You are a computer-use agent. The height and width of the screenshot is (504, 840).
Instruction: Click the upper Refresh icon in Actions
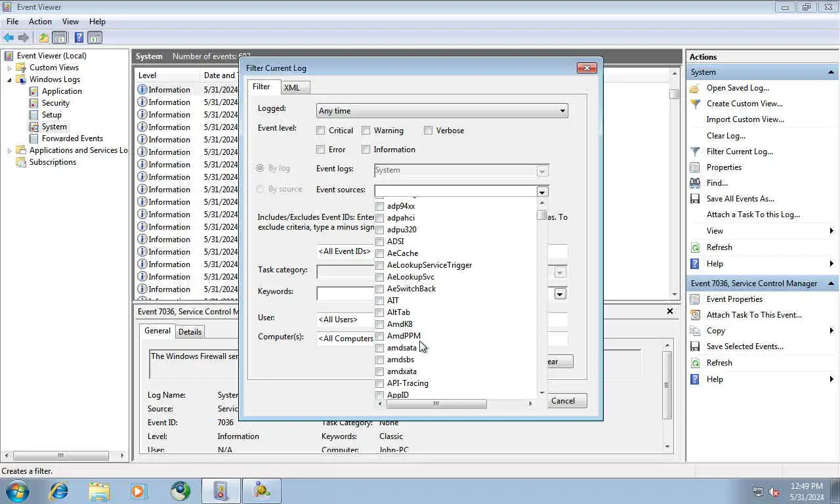(695, 247)
